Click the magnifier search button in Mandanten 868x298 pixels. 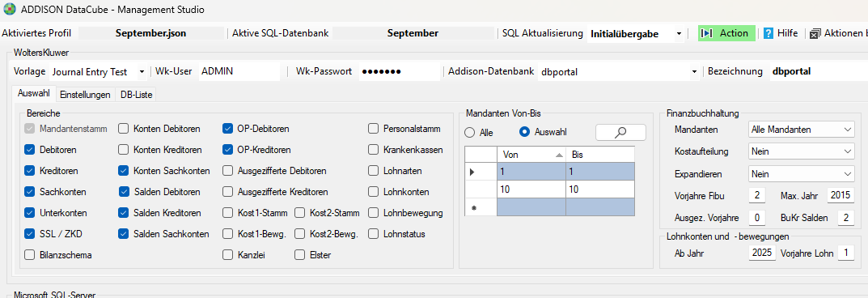coord(620,132)
